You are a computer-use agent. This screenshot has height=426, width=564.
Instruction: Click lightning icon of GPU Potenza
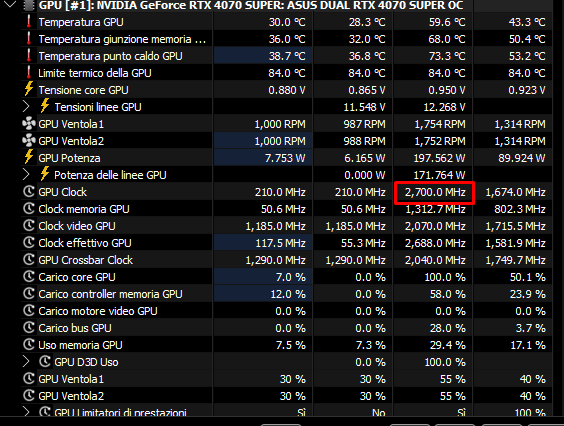tap(29, 157)
